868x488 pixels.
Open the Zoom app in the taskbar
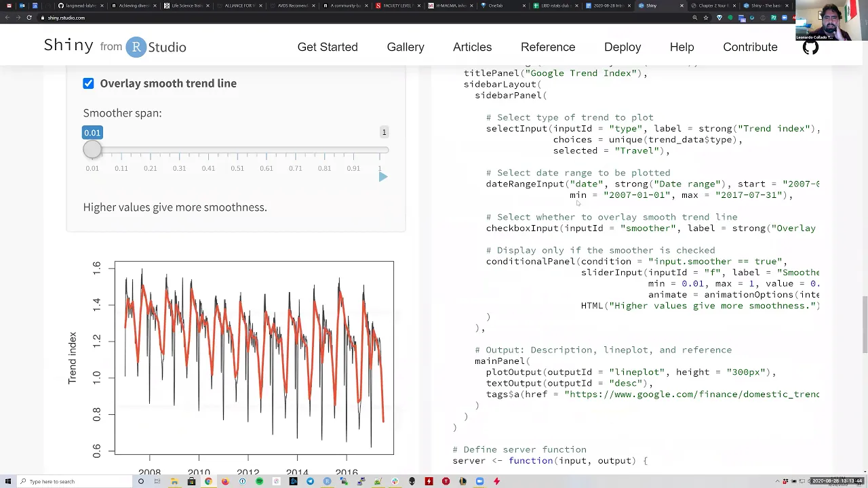pos(479,481)
